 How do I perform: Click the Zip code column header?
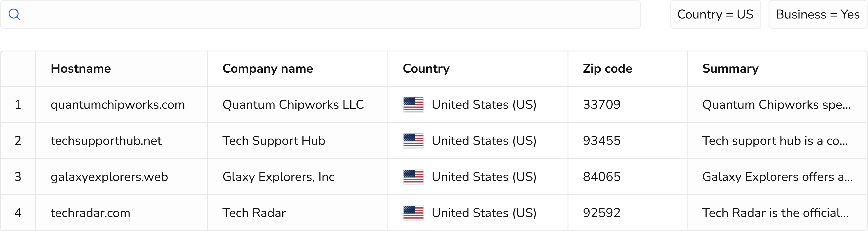tap(607, 69)
